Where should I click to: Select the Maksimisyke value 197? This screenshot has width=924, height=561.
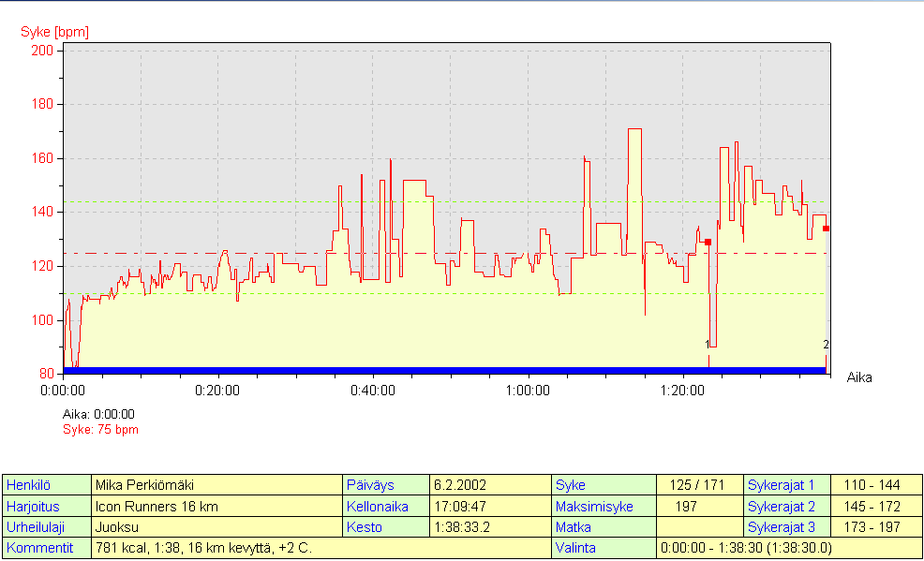coord(699,507)
